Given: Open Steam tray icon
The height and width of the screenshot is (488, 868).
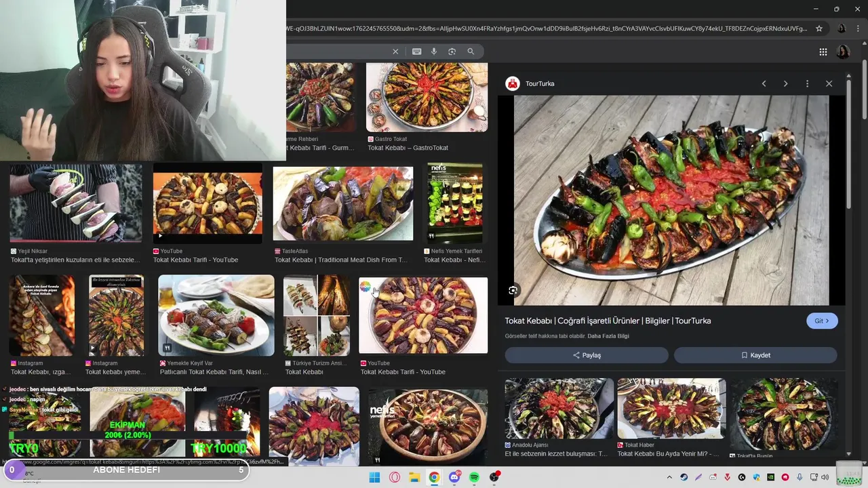Looking at the screenshot, I should point(684,477).
